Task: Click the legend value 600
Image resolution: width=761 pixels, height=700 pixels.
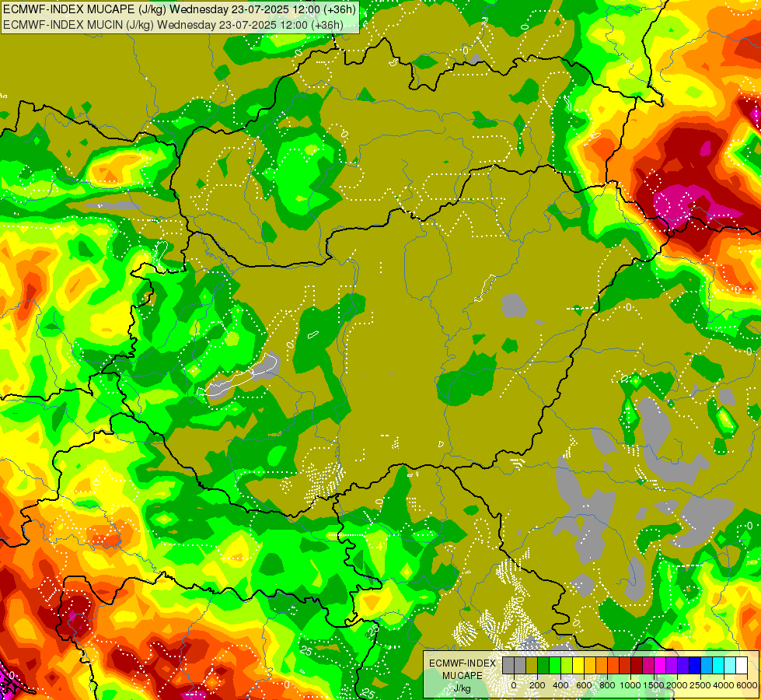Action: (x=584, y=685)
